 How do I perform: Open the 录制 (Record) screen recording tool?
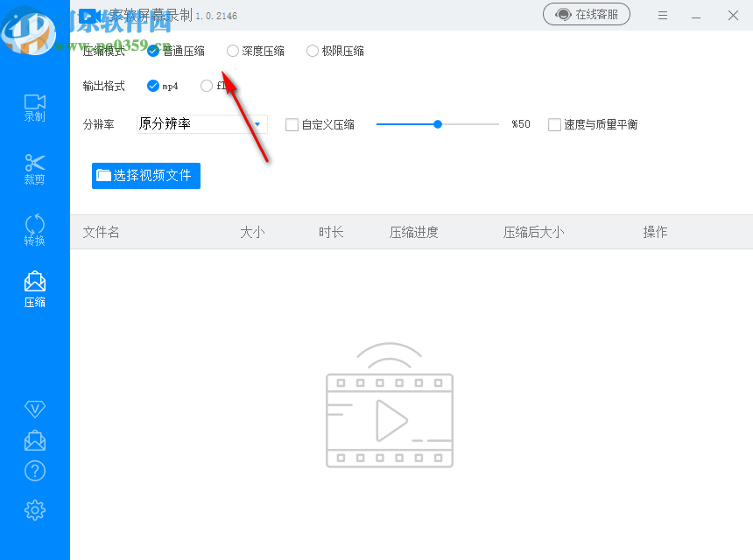click(34, 108)
